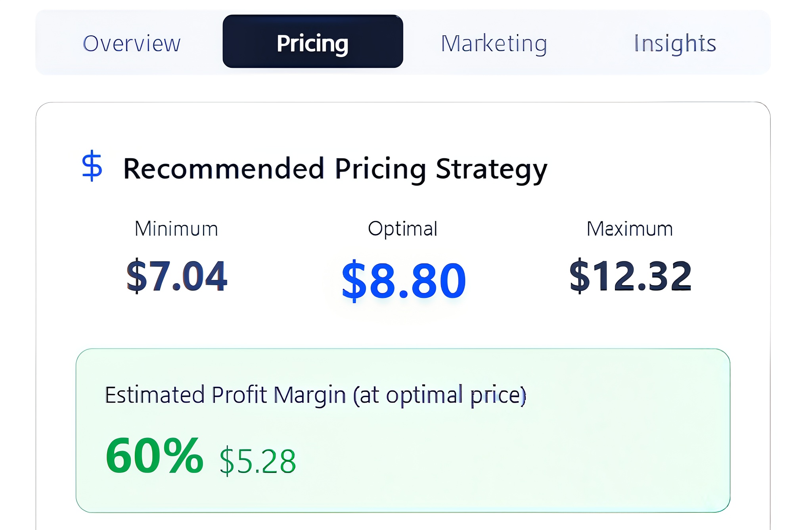Select the Overview tab
The height and width of the screenshot is (530, 812).
point(132,43)
